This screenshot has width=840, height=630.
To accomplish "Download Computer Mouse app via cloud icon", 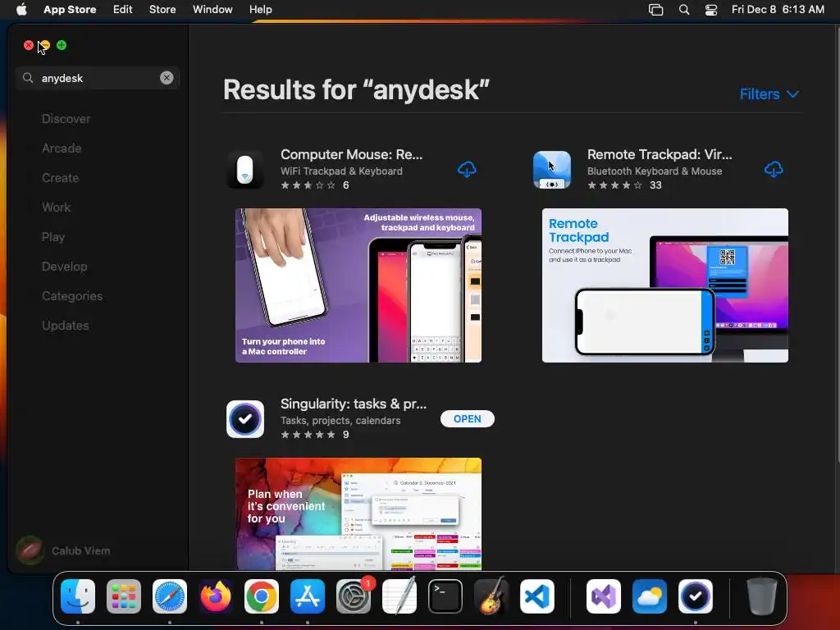I will pos(467,170).
